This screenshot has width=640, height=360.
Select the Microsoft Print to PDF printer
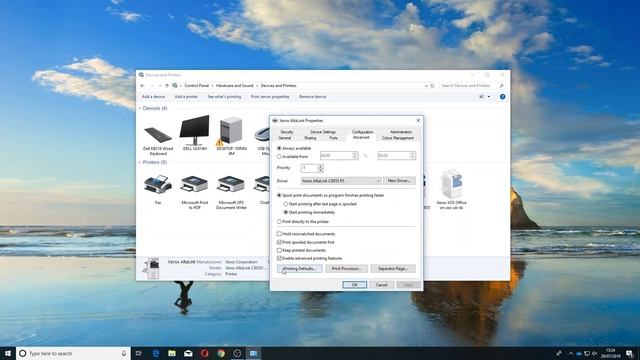[194, 184]
